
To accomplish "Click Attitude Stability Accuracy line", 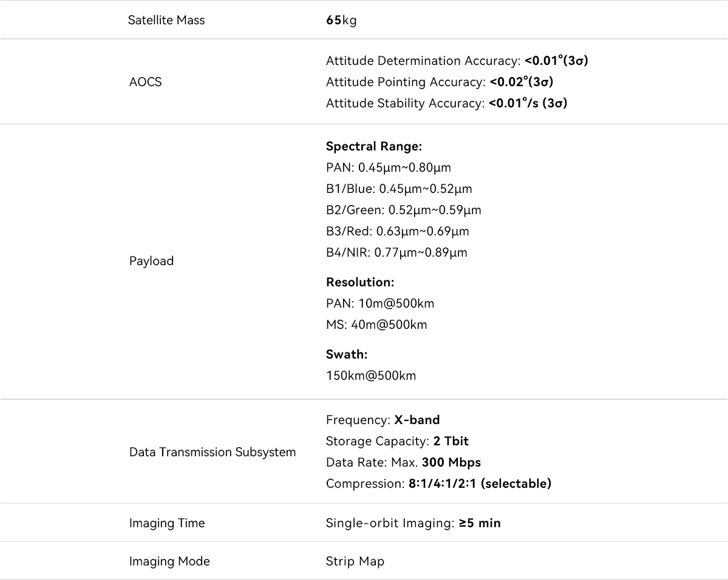I will click(x=446, y=103).
